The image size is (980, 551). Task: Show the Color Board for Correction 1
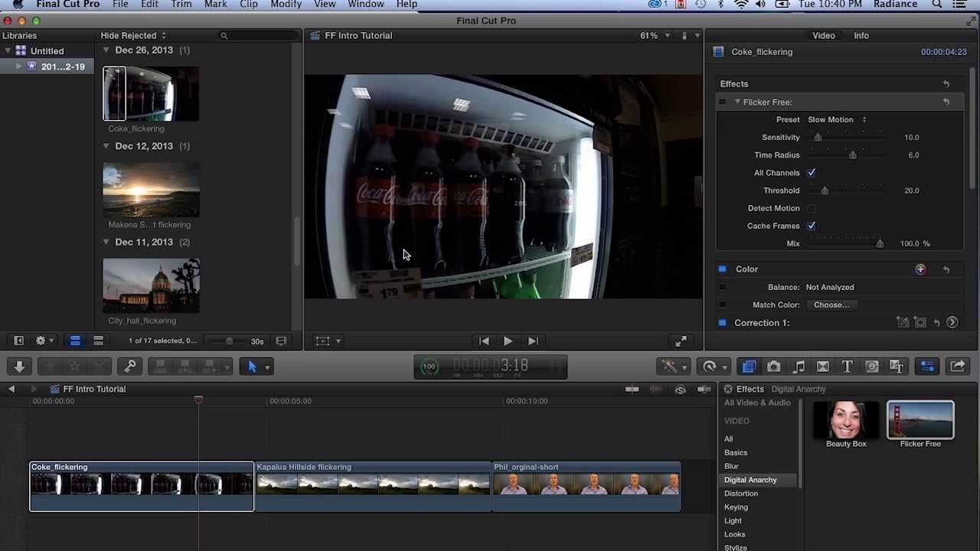pyautogui.click(x=952, y=323)
